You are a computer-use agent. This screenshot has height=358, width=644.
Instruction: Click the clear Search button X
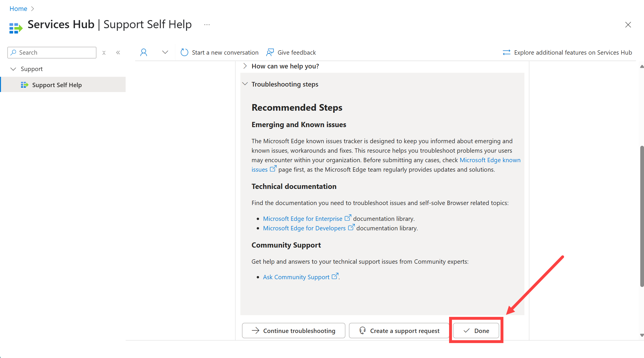coord(103,52)
